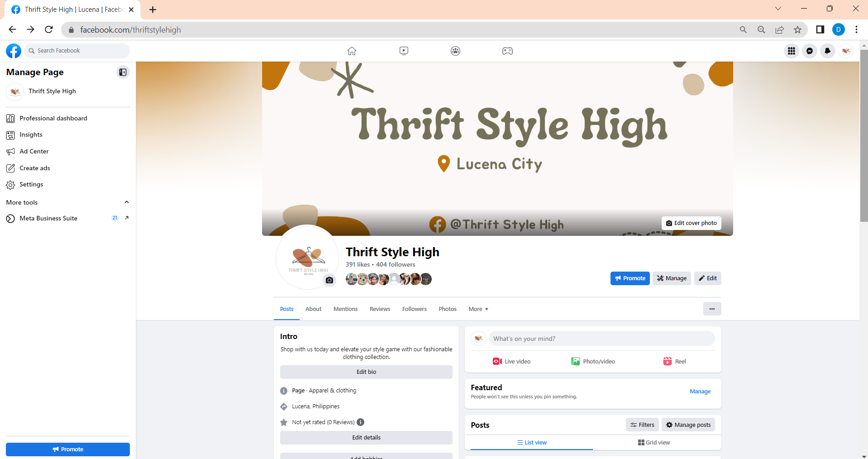Click the Manage posts button

[688, 425]
